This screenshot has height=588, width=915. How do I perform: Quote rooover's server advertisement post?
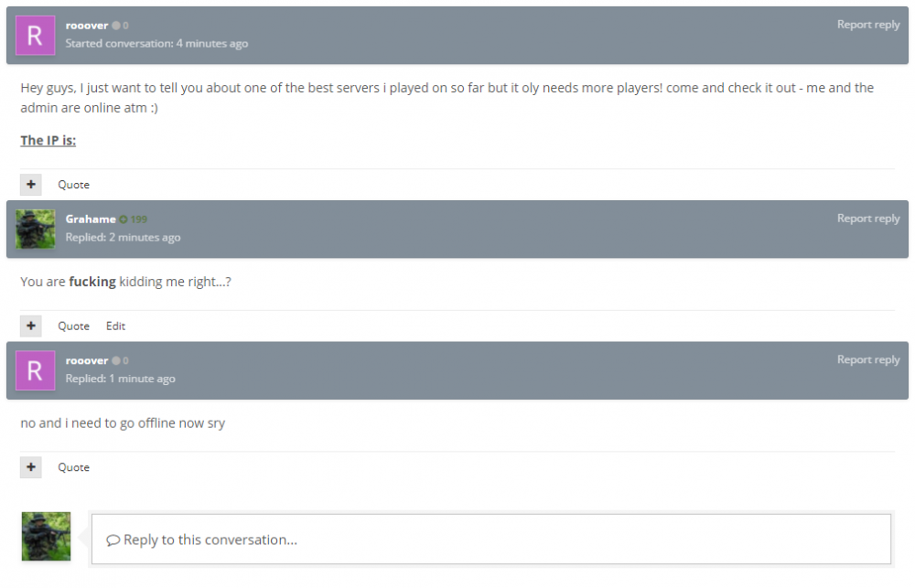(73, 185)
